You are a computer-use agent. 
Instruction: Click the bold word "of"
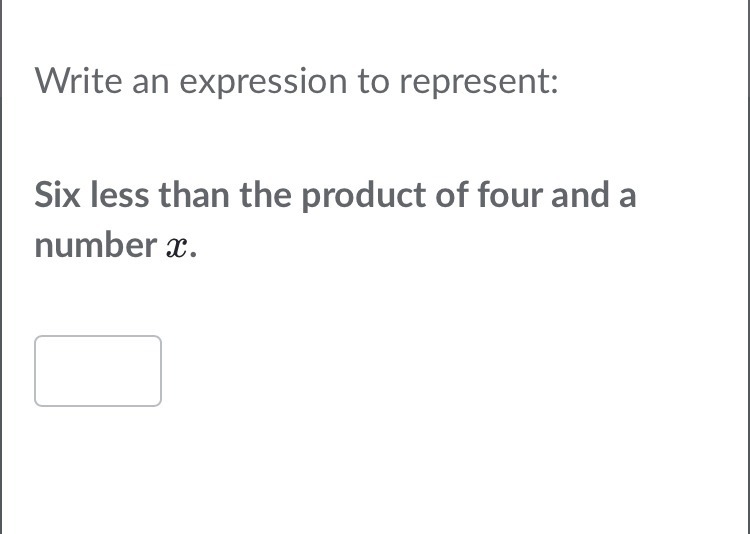452,195
